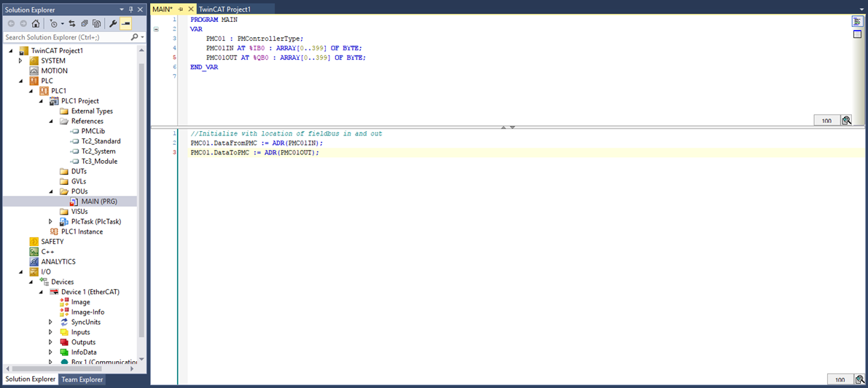Click the Home icon in Solution Explorer
Viewport: 868px width, 388px height.
click(36, 23)
